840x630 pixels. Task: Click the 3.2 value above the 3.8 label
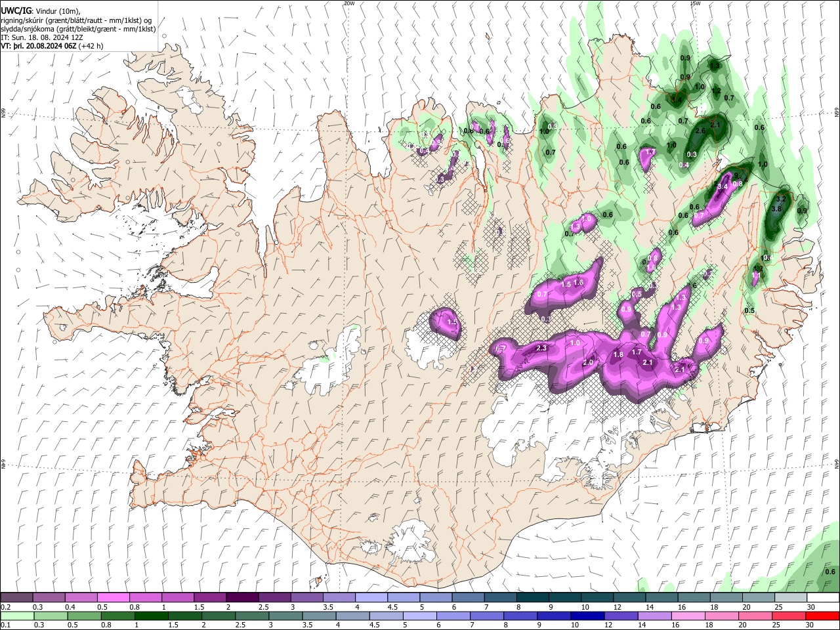click(781, 198)
